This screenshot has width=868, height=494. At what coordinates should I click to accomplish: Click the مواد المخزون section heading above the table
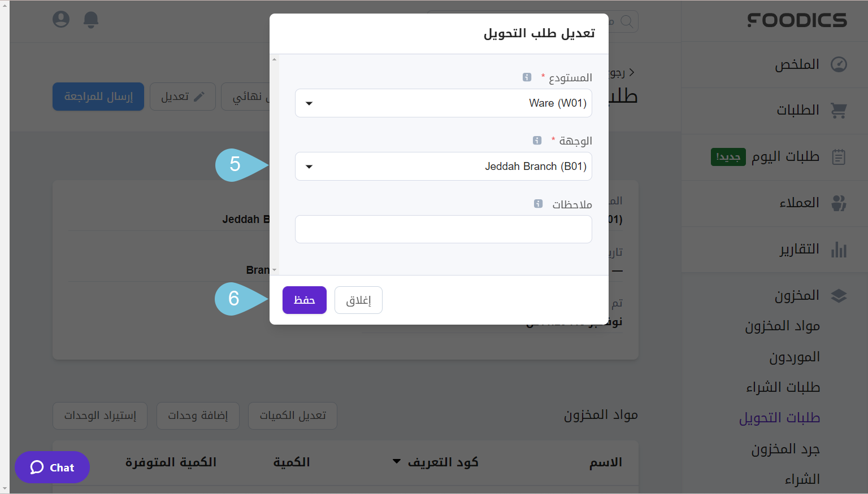click(601, 415)
